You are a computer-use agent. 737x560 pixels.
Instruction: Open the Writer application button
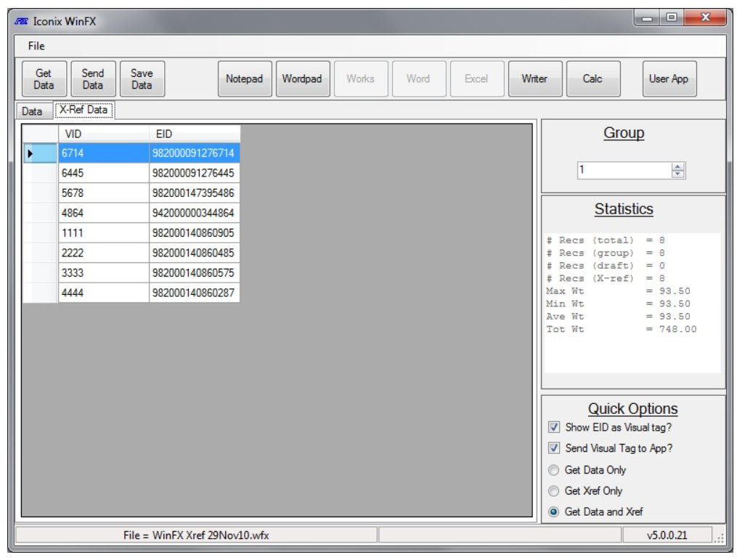tap(534, 79)
